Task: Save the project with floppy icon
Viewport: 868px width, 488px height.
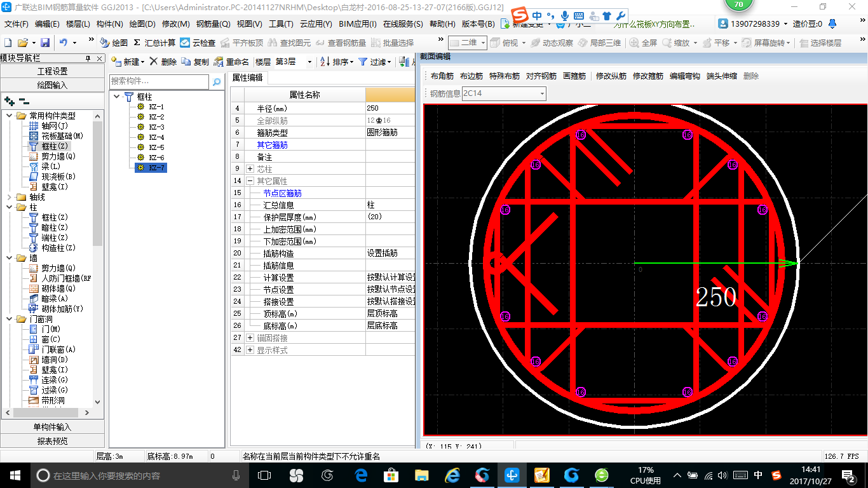Action: click(x=45, y=43)
